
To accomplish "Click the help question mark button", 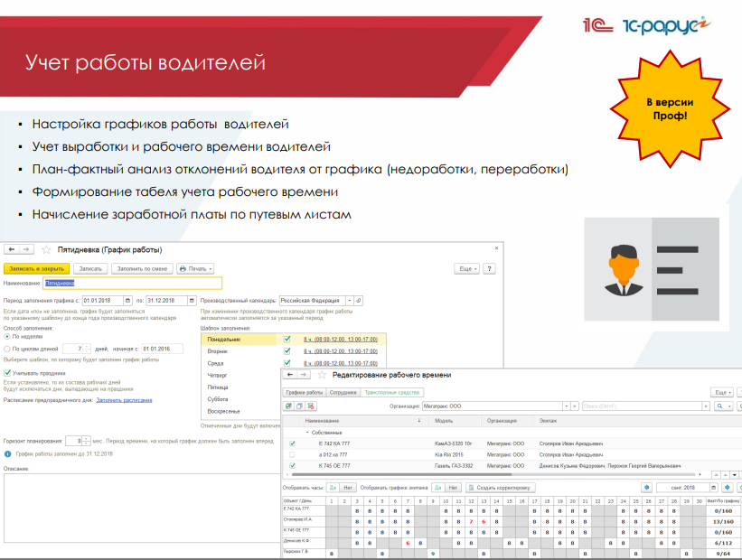I will (489, 268).
